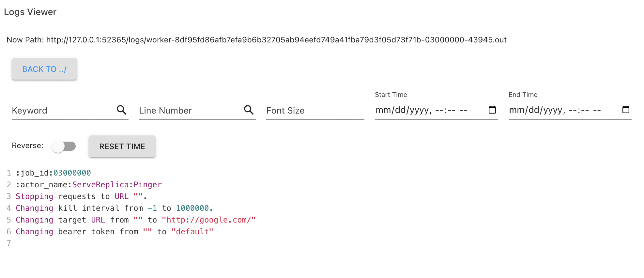The height and width of the screenshot is (278, 644).
Task: Click the job_id value 03000000
Action: click(x=72, y=173)
